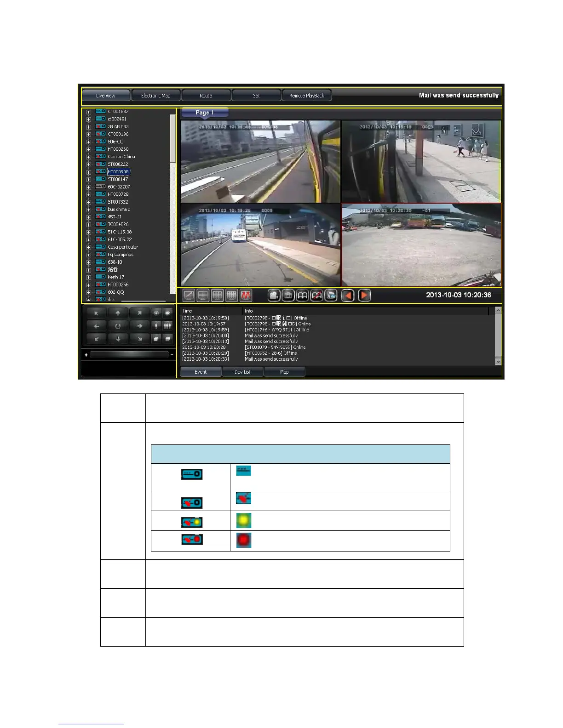Click the Set button in top bar
563x728 pixels.
click(x=256, y=96)
